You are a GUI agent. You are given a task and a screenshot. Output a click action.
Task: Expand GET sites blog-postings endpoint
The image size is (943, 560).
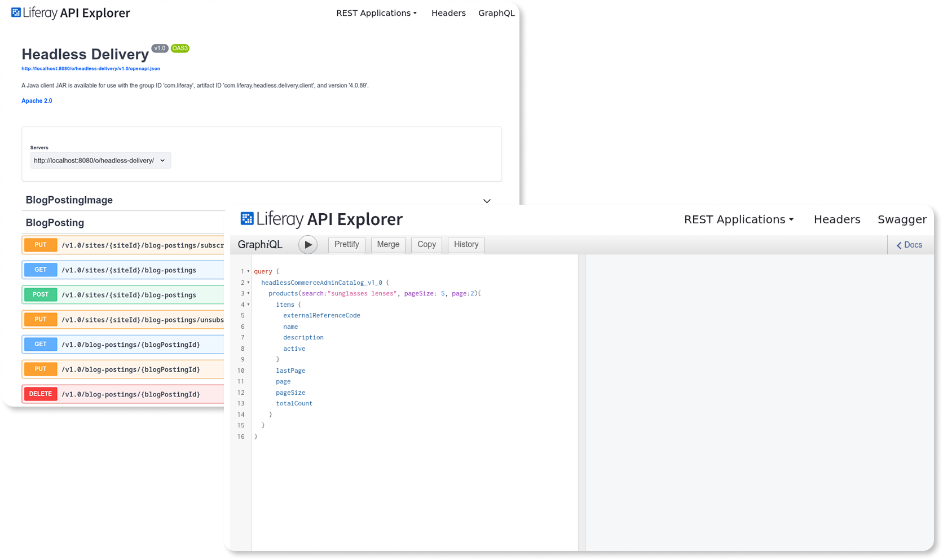click(x=123, y=270)
